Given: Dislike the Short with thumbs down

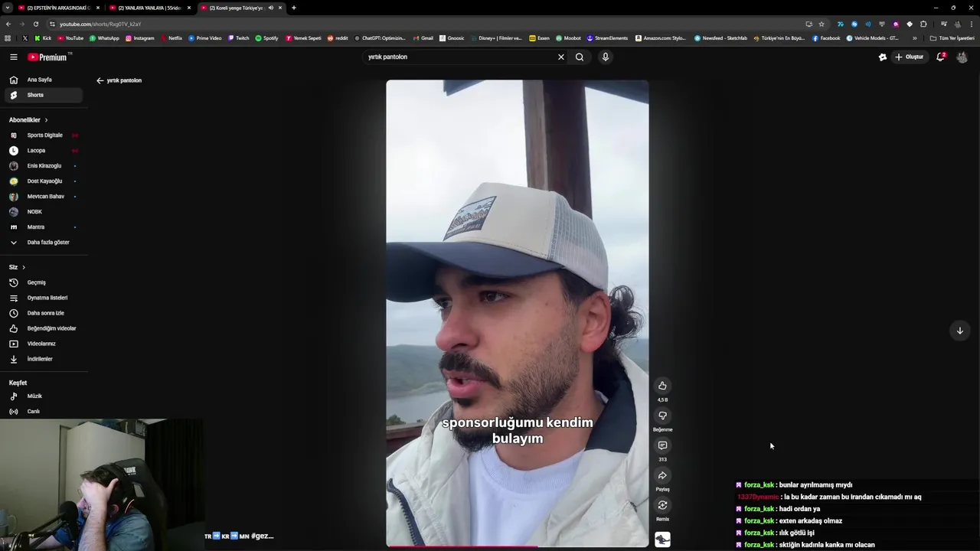Looking at the screenshot, I should [662, 416].
